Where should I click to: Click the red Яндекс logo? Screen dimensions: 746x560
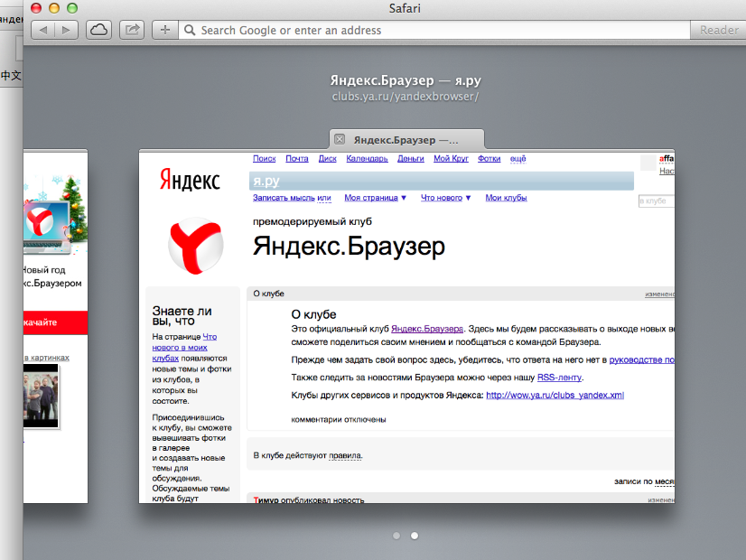190,180
